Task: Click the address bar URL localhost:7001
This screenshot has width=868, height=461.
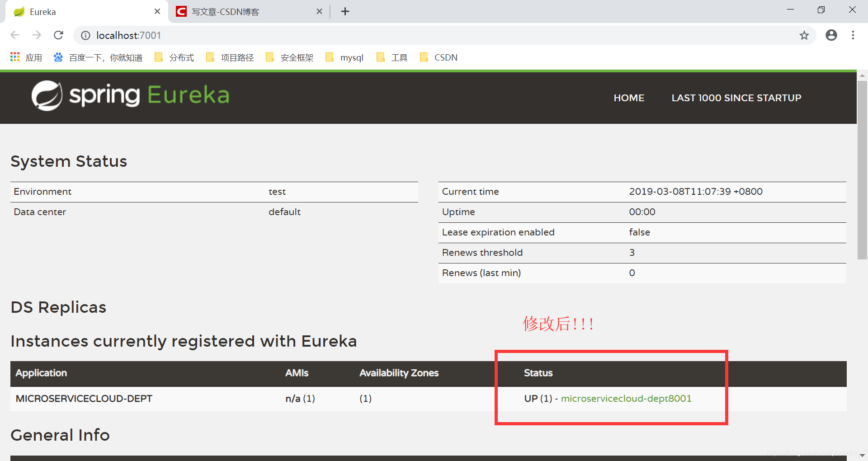Action: click(128, 35)
